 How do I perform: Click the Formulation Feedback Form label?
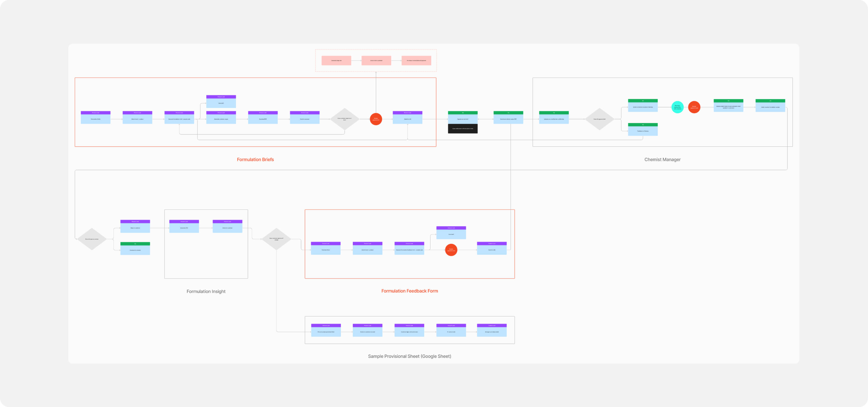(409, 291)
